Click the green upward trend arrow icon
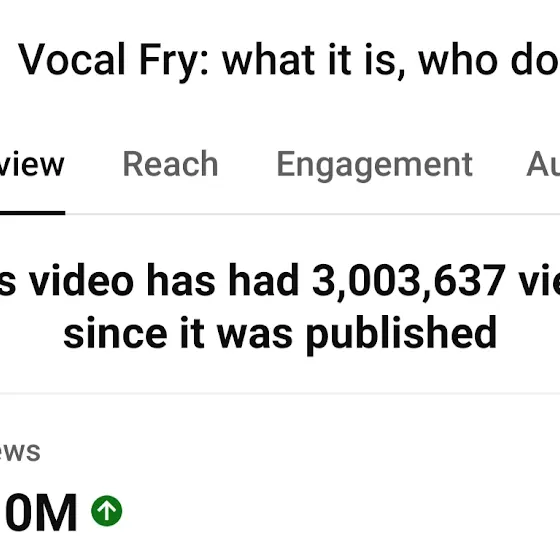Screen dimensions: 560x560 (x=106, y=511)
